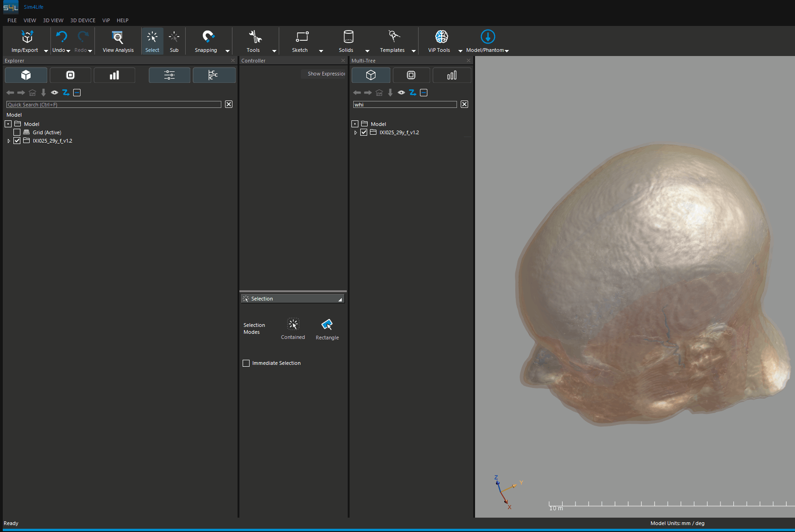Switch Explorer to the Simulation chip view
The image size is (795, 532).
coord(70,75)
